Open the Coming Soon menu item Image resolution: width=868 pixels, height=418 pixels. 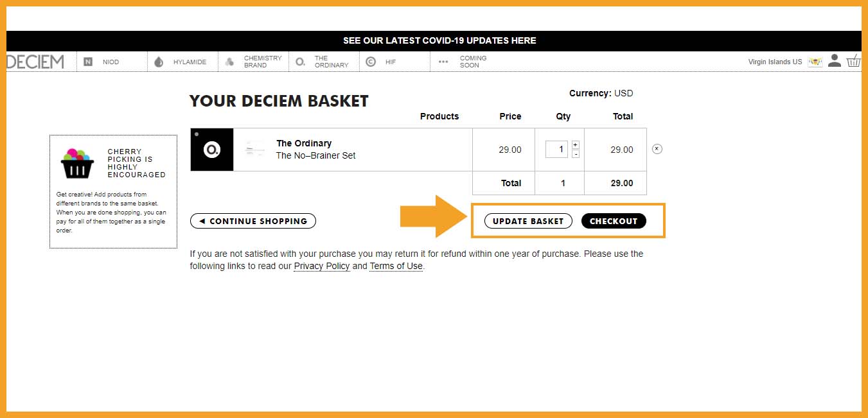pyautogui.click(x=474, y=62)
